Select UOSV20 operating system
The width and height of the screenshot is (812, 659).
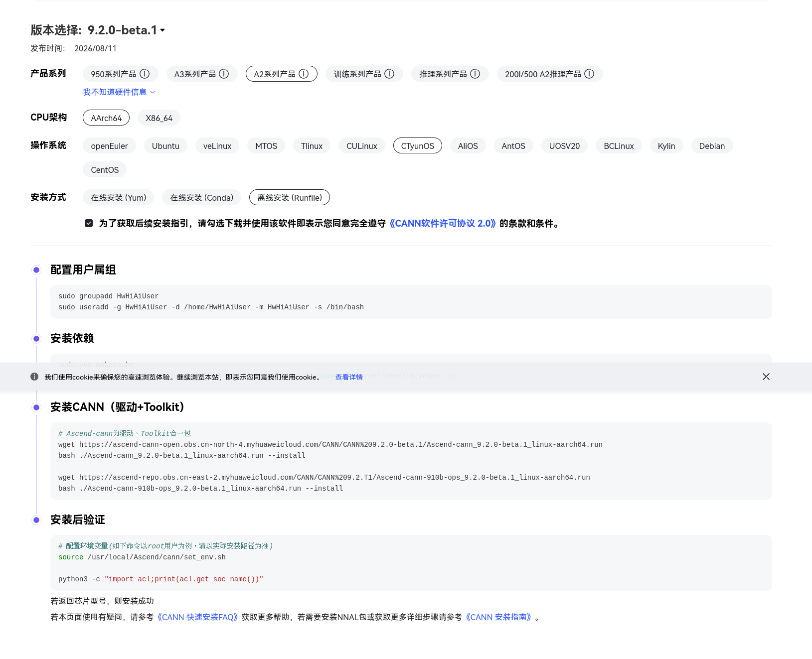pos(564,146)
